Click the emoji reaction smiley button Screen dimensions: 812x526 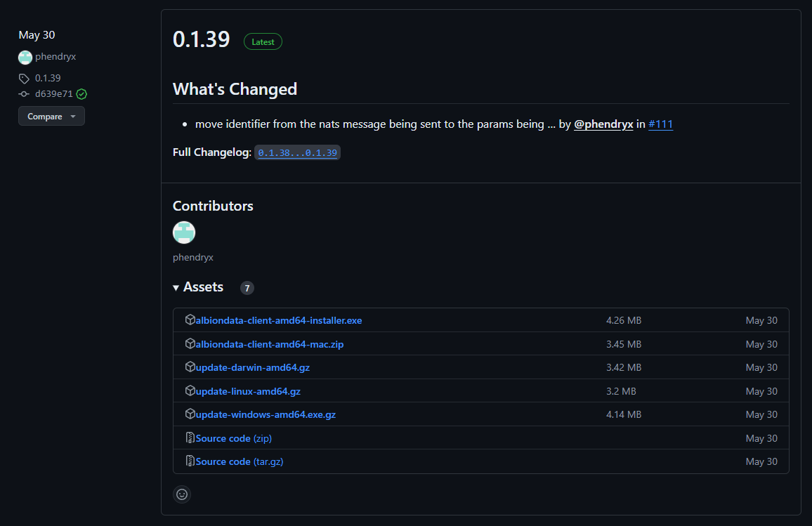click(182, 494)
